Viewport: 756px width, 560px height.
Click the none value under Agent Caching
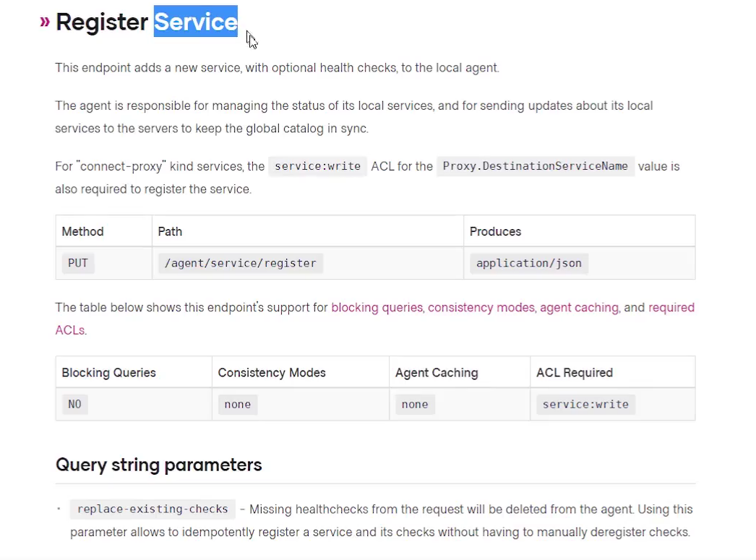click(415, 405)
